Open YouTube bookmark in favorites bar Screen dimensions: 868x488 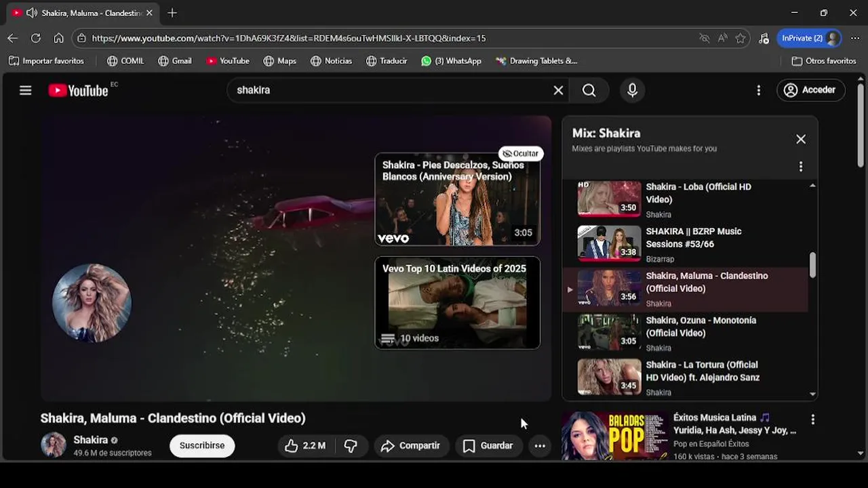pos(228,61)
